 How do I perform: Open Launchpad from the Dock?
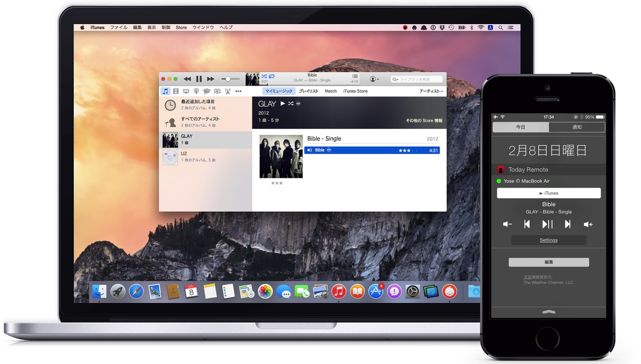[x=118, y=291]
